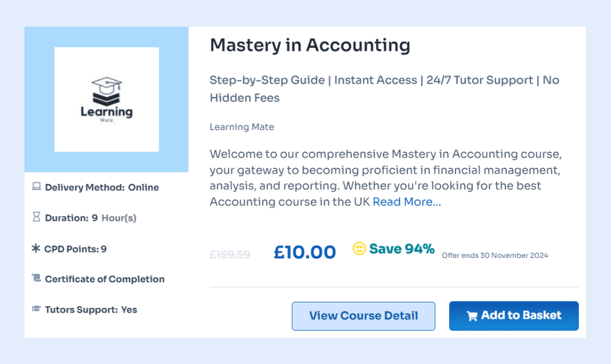Click the graduation cap icon beside Tutors Support
The height and width of the screenshot is (364, 611).
36,309
